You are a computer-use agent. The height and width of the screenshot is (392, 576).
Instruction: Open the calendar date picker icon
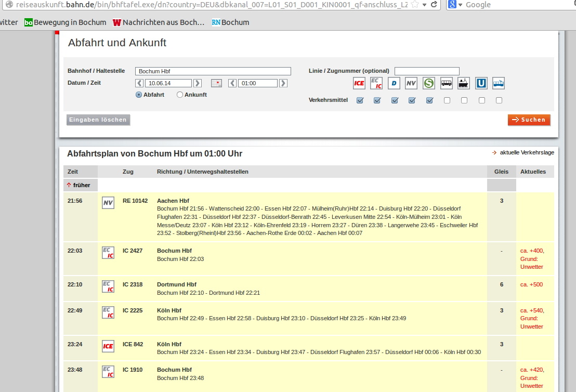coord(216,83)
